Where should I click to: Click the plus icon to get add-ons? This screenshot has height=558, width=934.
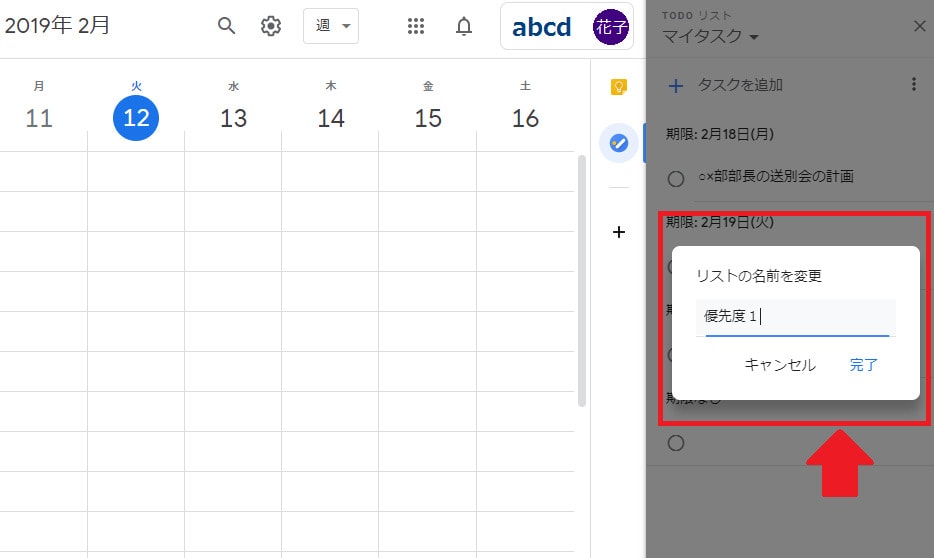(619, 232)
